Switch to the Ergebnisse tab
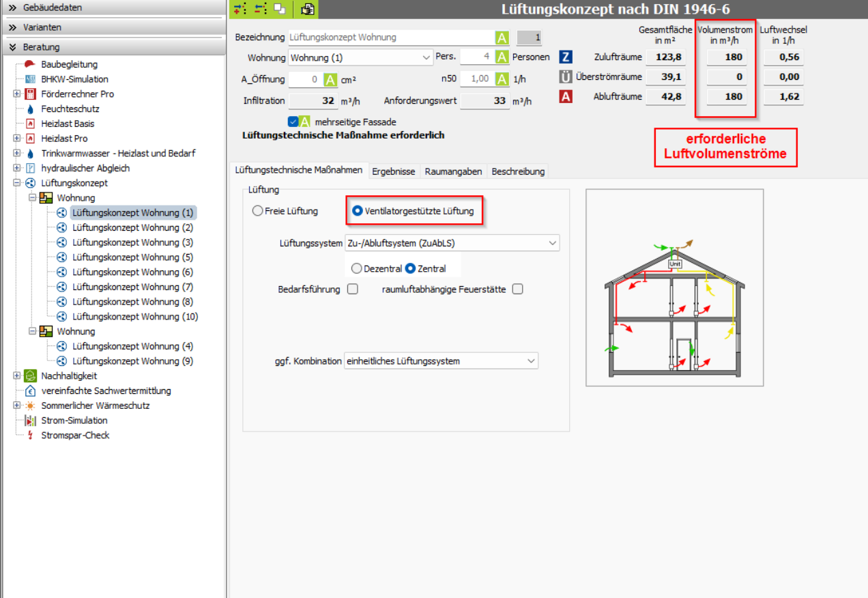This screenshot has width=868, height=598. (393, 171)
